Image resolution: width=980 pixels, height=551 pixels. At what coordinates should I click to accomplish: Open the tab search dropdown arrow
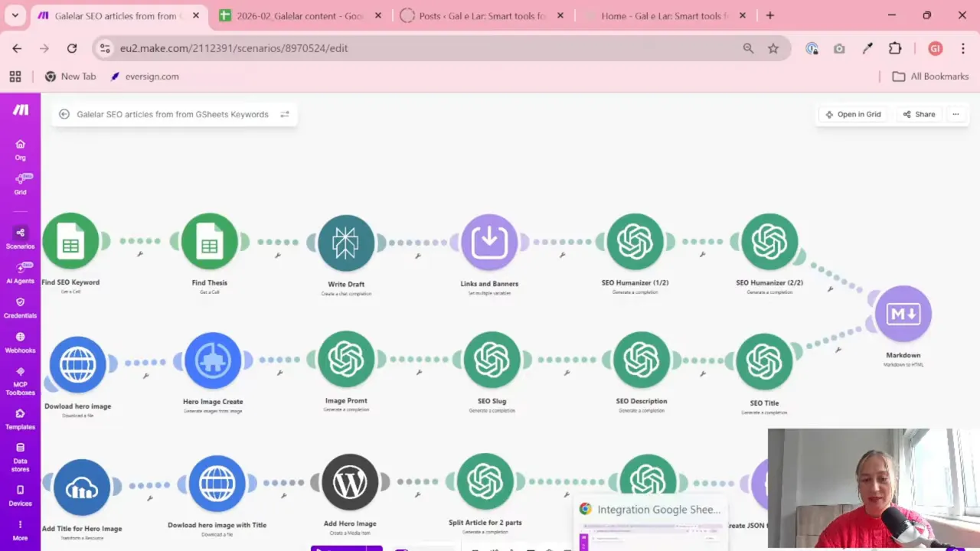(x=15, y=15)
